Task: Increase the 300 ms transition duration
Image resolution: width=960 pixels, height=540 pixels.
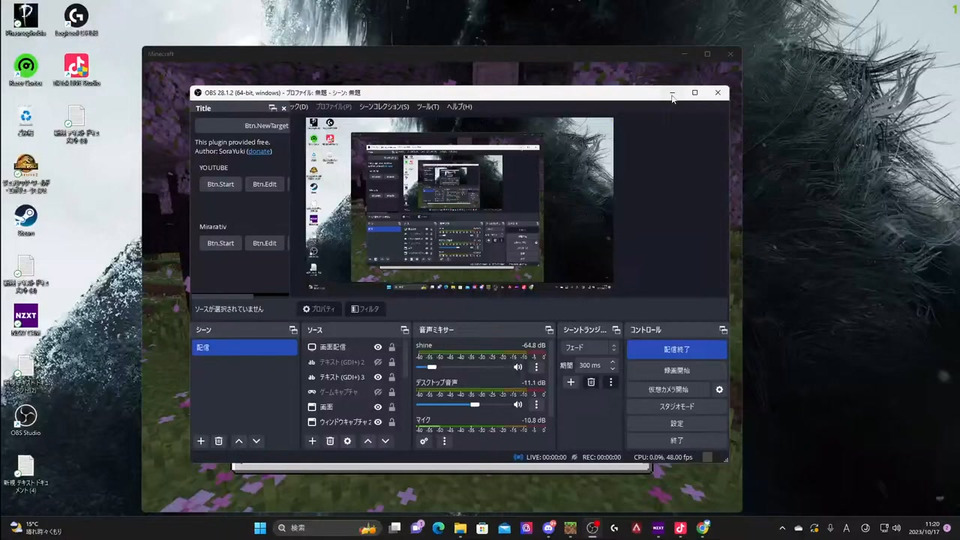Action: coord(613,362)
